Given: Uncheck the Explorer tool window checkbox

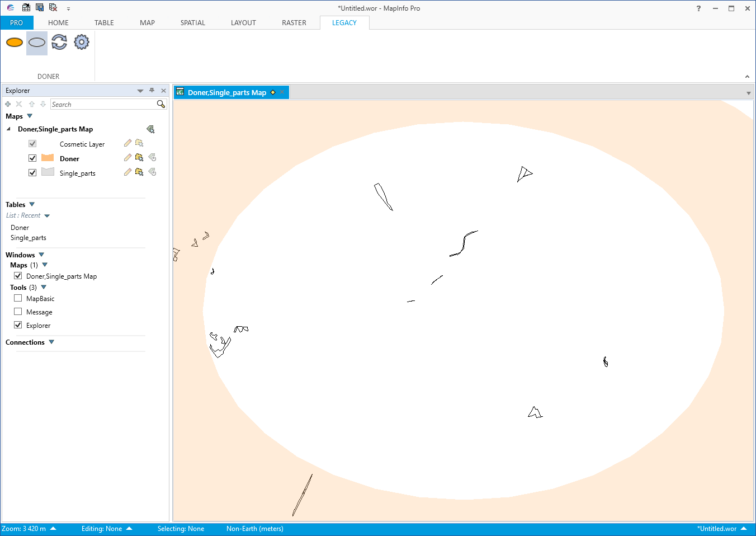Looking at the screenshot, I should [x=18, y=325].
